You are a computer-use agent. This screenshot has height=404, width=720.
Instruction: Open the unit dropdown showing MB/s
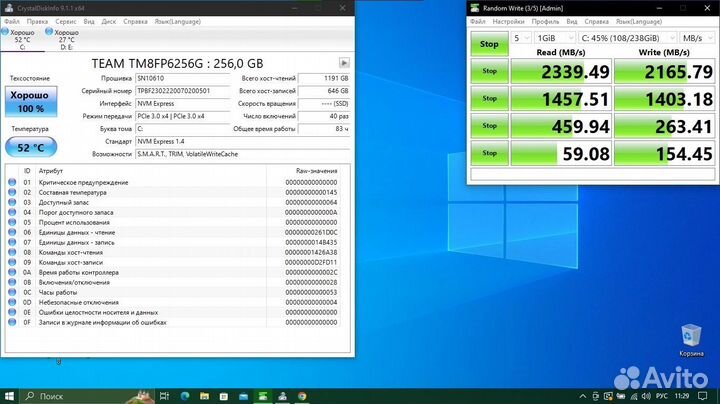(x=697, y=38)
